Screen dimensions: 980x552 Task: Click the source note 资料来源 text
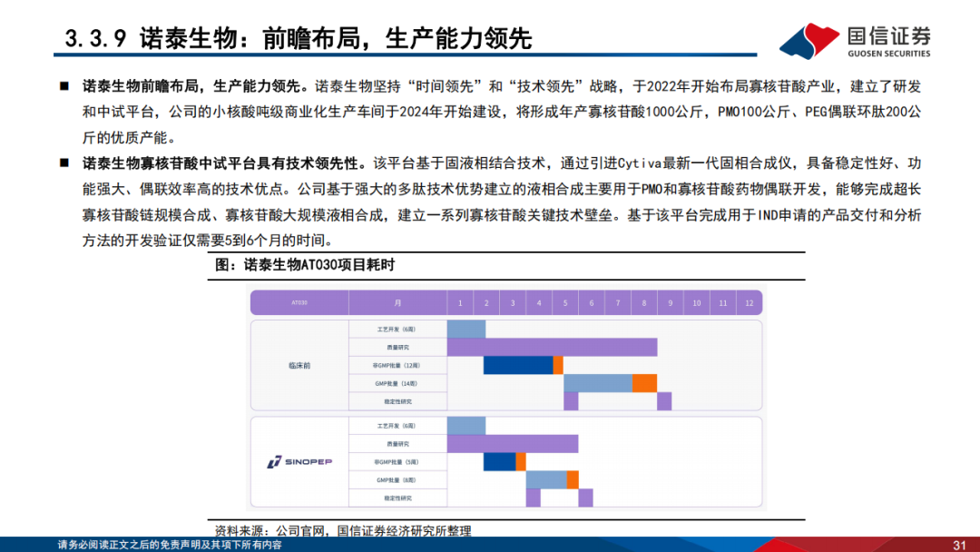(x=343, y=531)
